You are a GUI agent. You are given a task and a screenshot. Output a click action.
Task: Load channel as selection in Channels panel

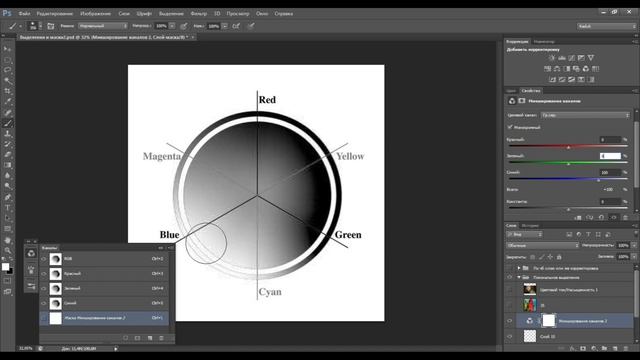[126, 338]
